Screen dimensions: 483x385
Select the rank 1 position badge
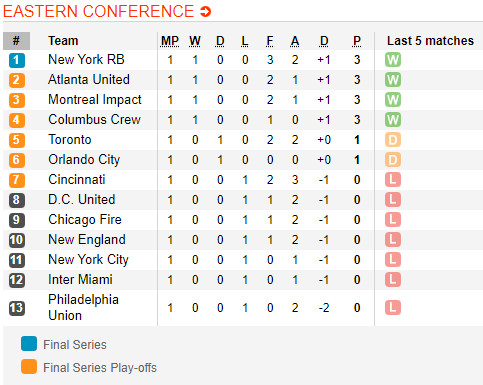[x=17, y=60]
